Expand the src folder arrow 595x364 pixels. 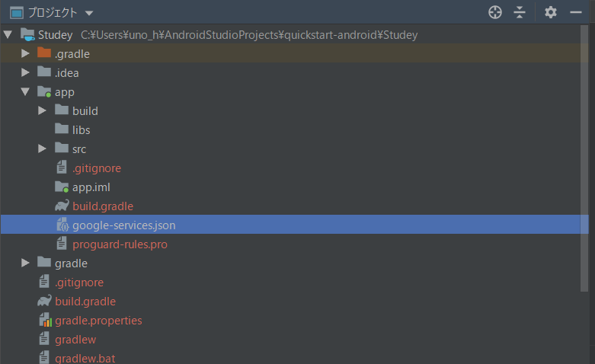pos(42,148)
